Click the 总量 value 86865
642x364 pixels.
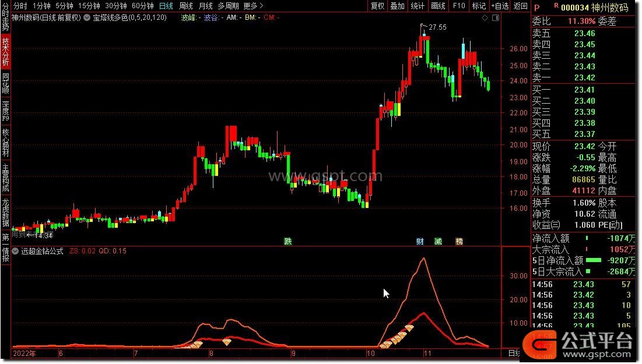click(584, 179)
